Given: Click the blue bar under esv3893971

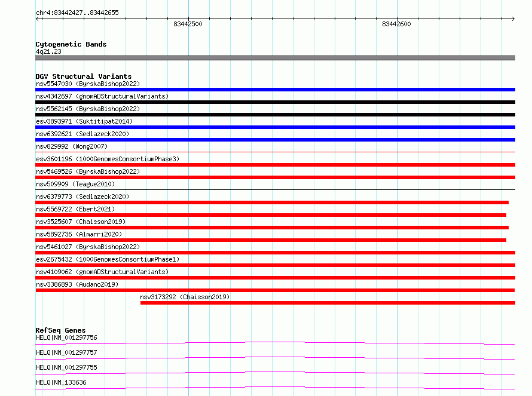Looking at the screenshot, I should click(275, 127).
